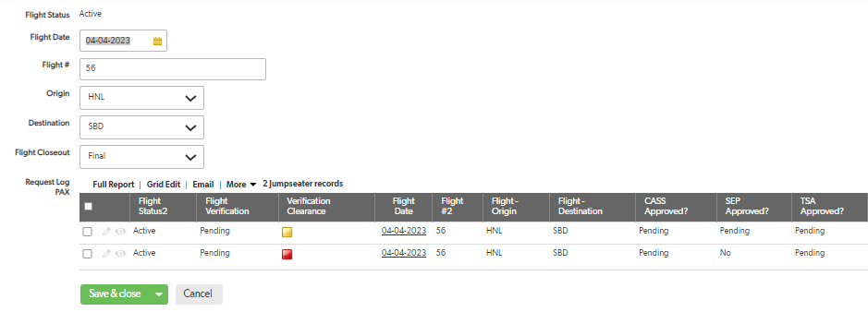868x336 pixels.
Task: Tick the first jumpseater row checkbox
Action: pos(87,232)
